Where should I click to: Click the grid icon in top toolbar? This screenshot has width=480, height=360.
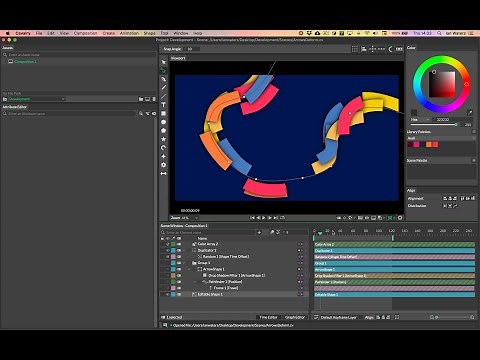click(x=355, y=49)
